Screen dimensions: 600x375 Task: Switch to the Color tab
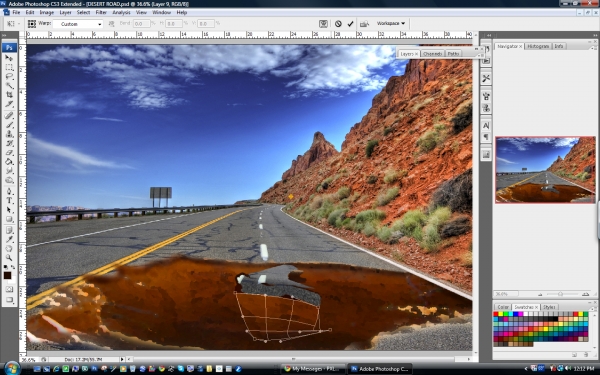tap(503, 307)
